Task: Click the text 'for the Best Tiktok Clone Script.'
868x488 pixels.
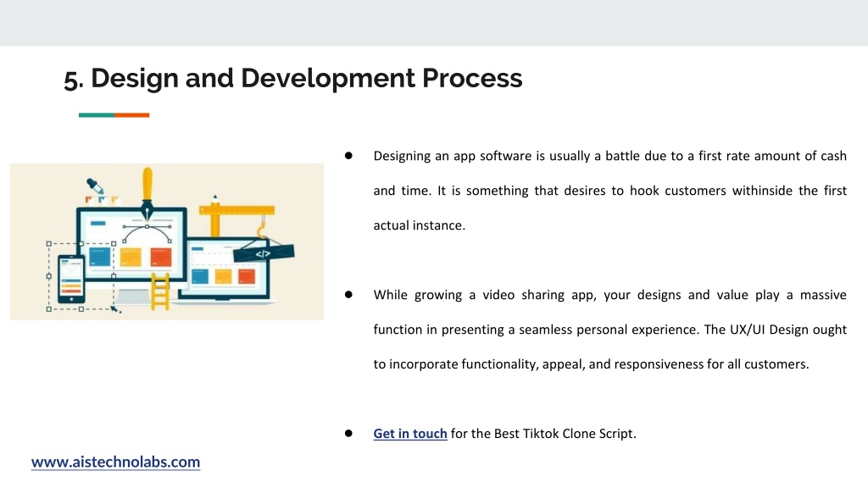Action: coord(543,433)
